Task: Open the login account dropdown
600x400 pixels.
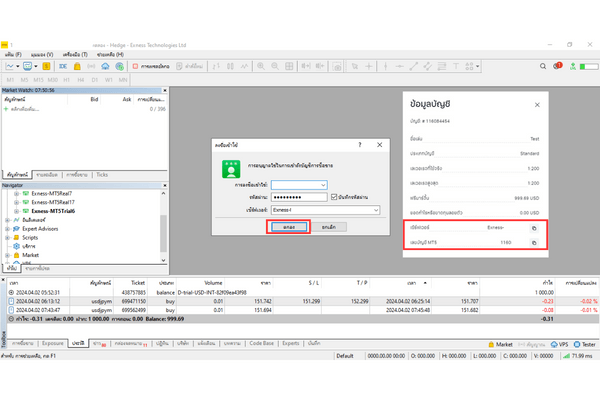Action: 322,184
